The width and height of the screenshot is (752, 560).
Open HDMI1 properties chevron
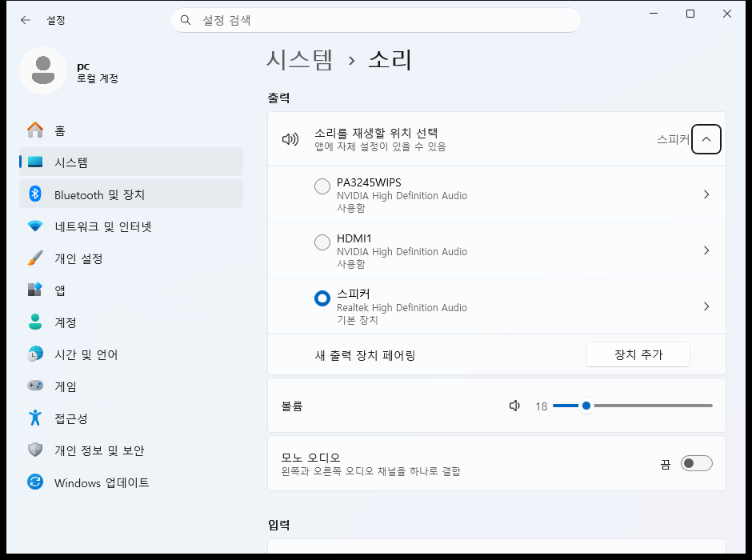[706, 250]
